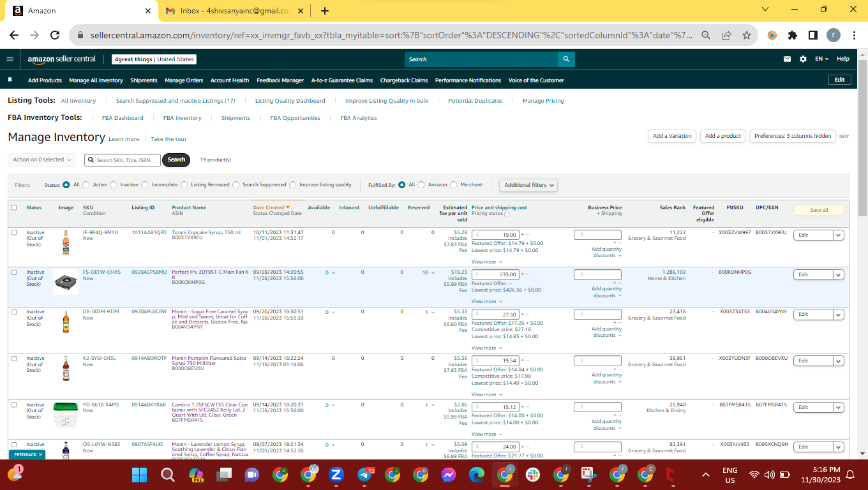Check the Torani Cupcake Syrup row checkbox
The height and width of the screenshot is (490, 868).
14,232
